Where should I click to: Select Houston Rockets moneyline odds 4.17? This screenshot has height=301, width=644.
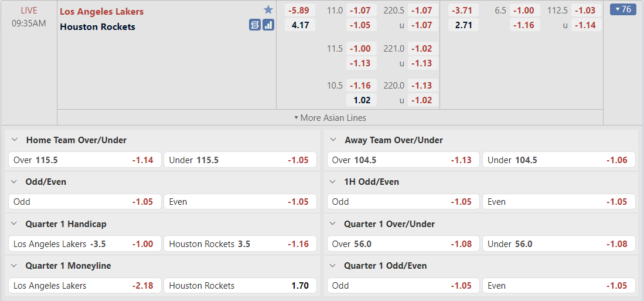click(x=300, y=25)
